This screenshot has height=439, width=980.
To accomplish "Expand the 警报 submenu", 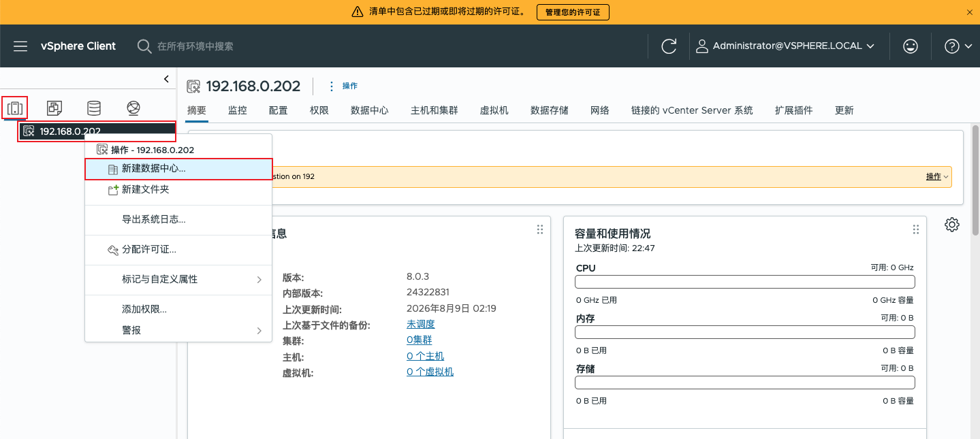I will coord(178,330).
